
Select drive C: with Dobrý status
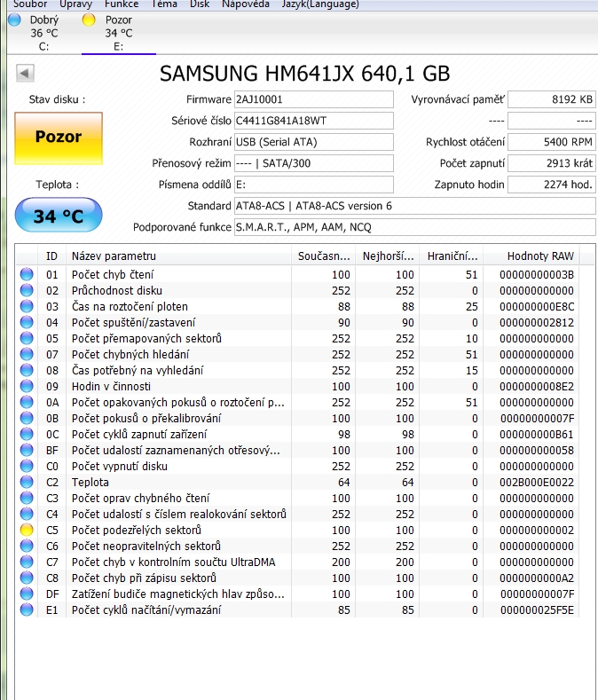[43, 33]
